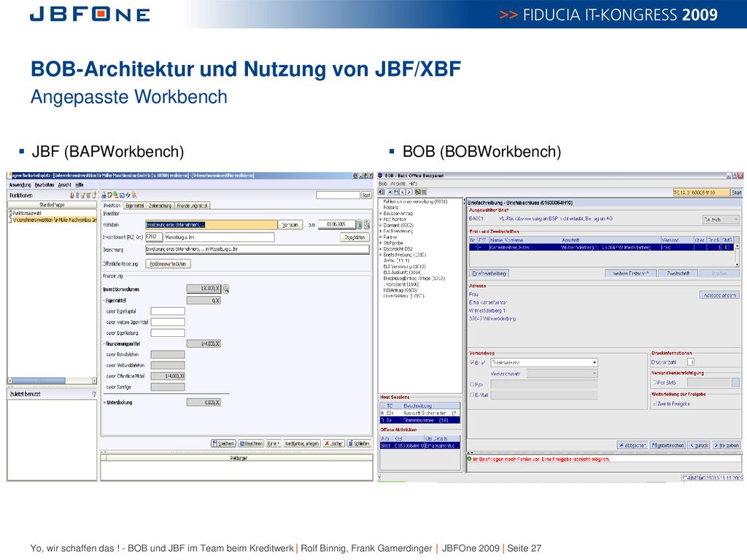Click yellow icon in BOB toolbar

[x=417, y=192]
